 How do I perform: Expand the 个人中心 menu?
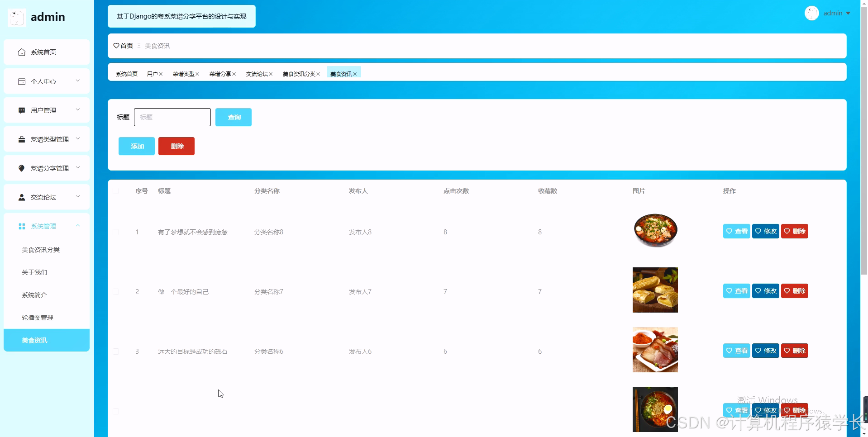tap(78, 81)
